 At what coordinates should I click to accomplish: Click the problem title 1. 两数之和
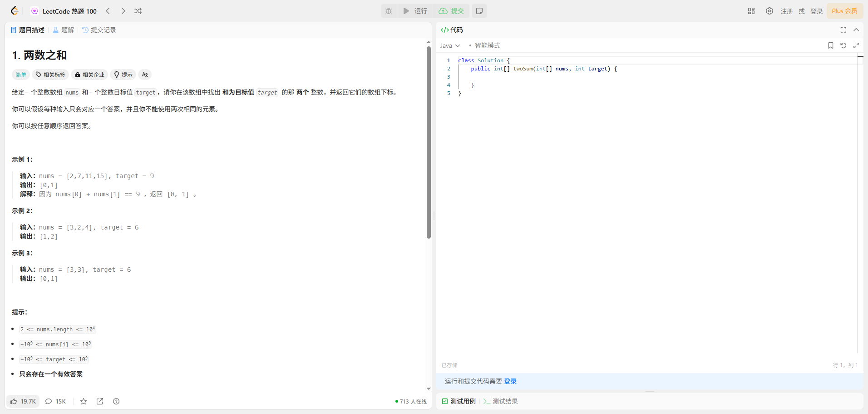[x=39, y=55]
